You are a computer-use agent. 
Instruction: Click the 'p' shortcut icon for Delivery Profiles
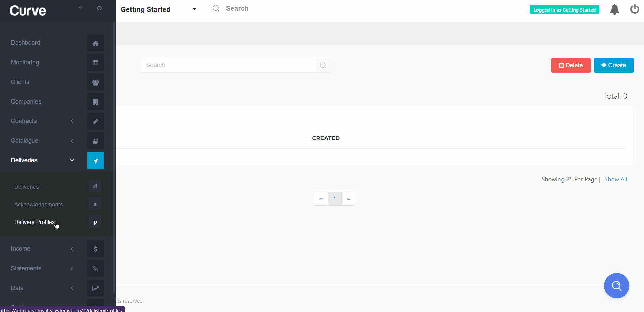click(95, 222)
